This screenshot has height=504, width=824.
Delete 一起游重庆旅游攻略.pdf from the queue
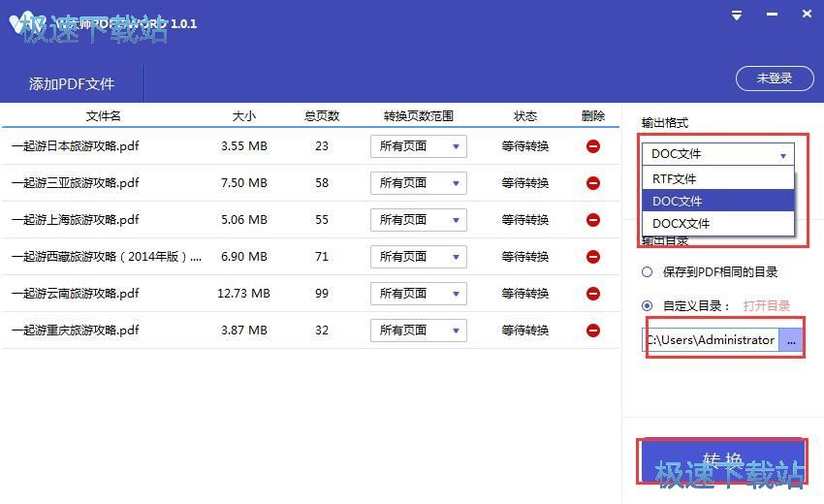click(592, 331)
